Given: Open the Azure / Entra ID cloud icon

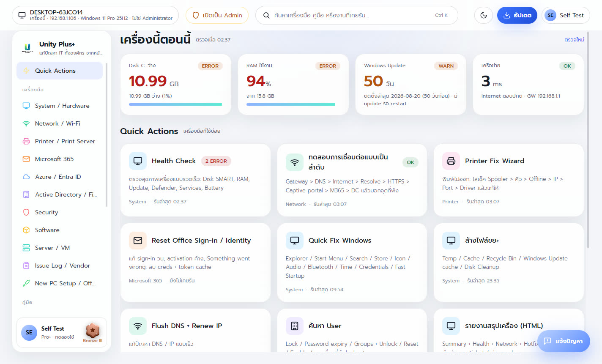Looking at the screenshot, I should coord(26,177).
